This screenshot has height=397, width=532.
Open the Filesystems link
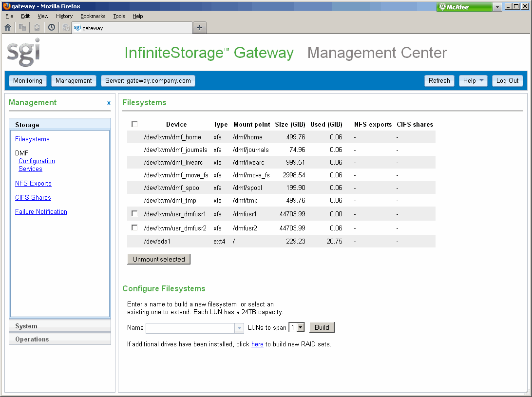(32, 139)
